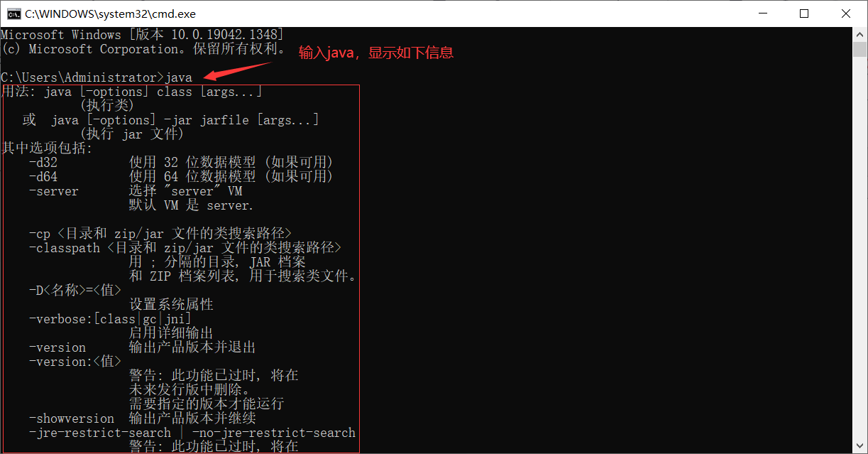Click the -cp option line
Image resolution: width=868 pixels, height=454 pixels.
tap(160, 234)
